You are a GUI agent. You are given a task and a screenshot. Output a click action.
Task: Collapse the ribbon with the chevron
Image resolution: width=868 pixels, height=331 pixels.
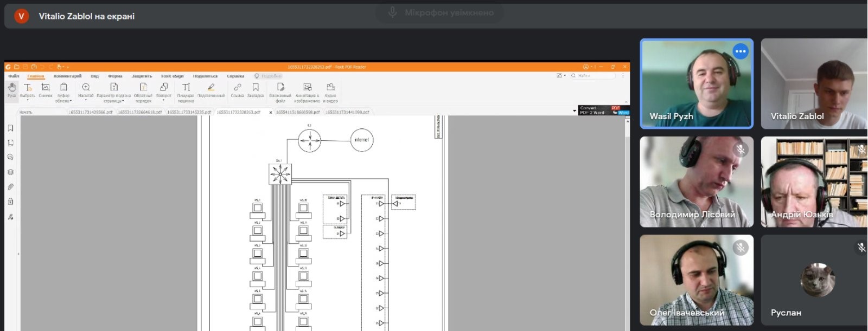coord(627,101)
